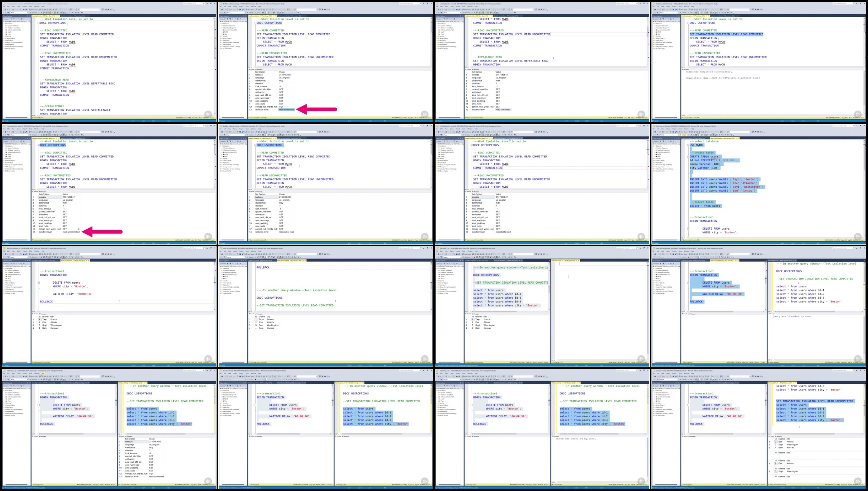Screen dimensions: 868x491
Task: Click the '---select database' comment
Action: (704, 141)
